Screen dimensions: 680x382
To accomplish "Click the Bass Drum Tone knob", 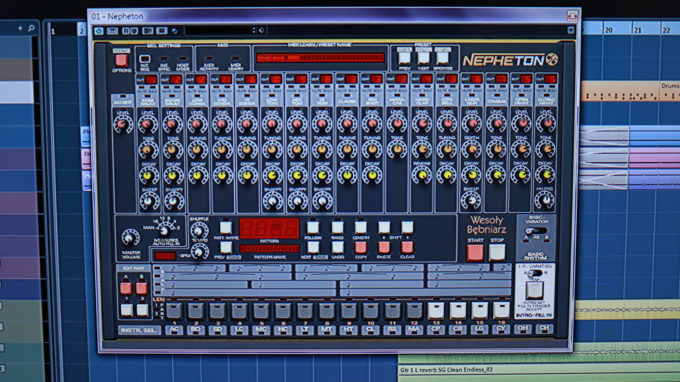I will [x=147, y=150].
